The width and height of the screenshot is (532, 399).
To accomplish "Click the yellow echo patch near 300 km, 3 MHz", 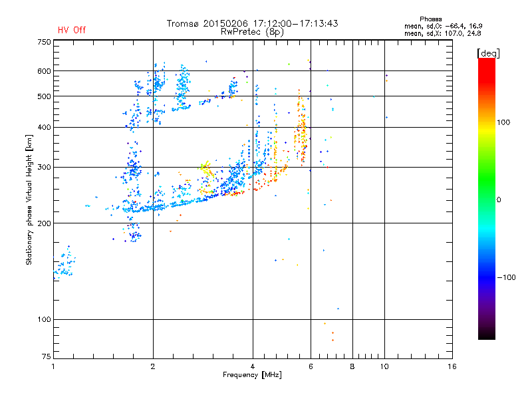I will coord(205,169).
